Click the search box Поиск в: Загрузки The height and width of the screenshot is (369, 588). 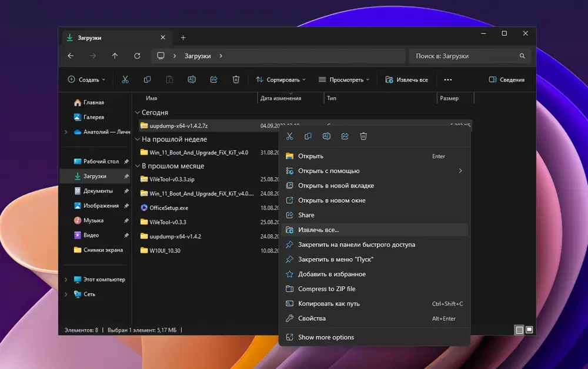click(x=465, y=56)
